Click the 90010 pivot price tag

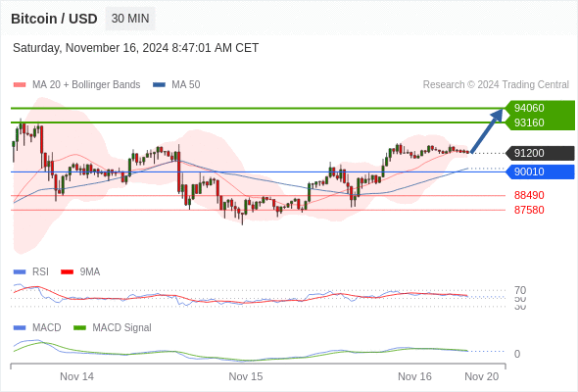540,171
